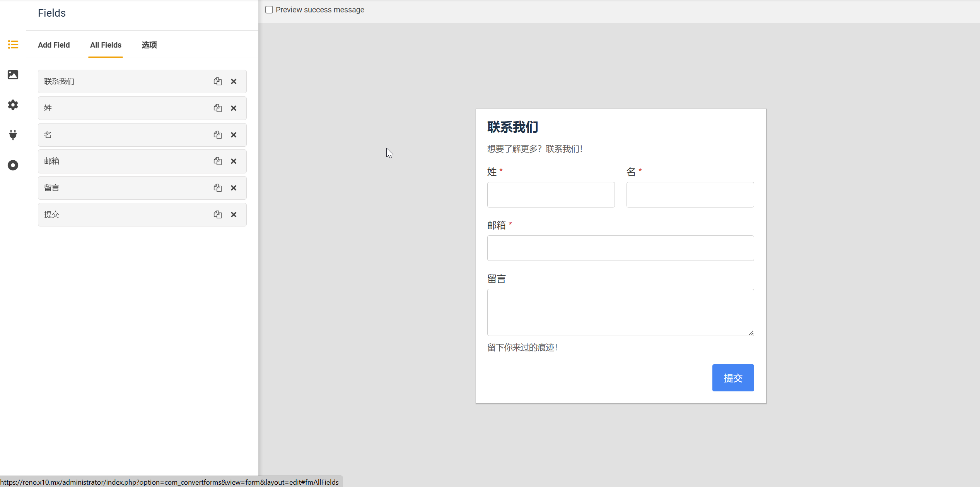Screen dimensions: 980x487
Task: Click inside the 邮箱 input field
Action: (620, 248)
